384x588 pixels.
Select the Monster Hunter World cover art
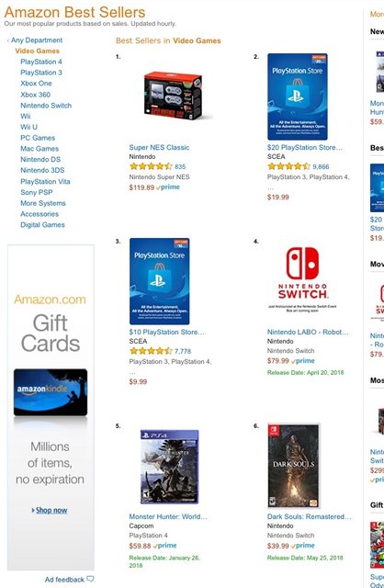tap(170, 467)
